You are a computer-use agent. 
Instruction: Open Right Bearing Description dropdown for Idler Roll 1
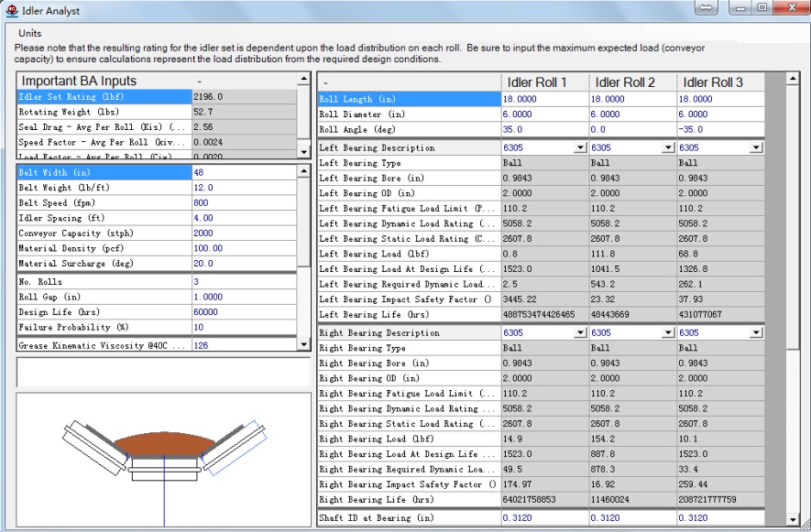[x=580, y=333]
